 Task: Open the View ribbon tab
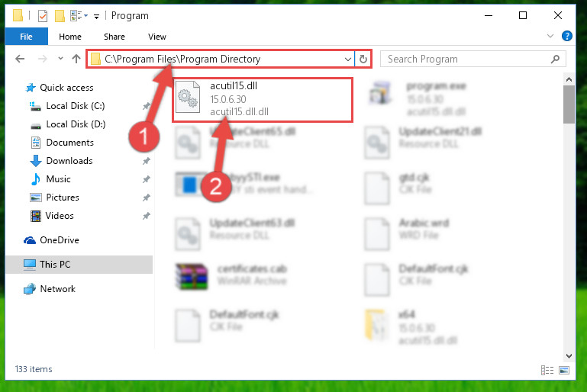[x=156, y=37]
